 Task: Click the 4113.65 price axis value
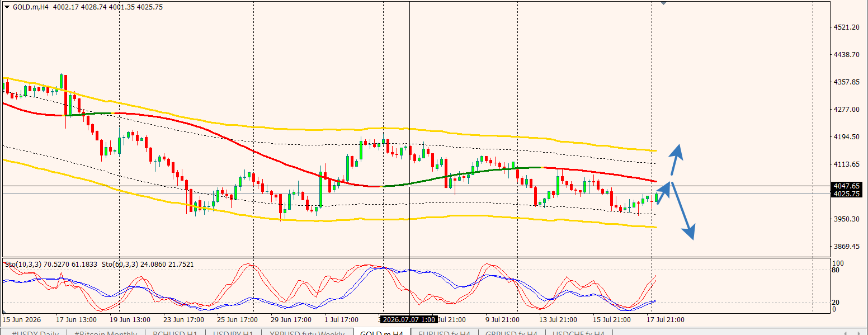click(x=846, y=164)
